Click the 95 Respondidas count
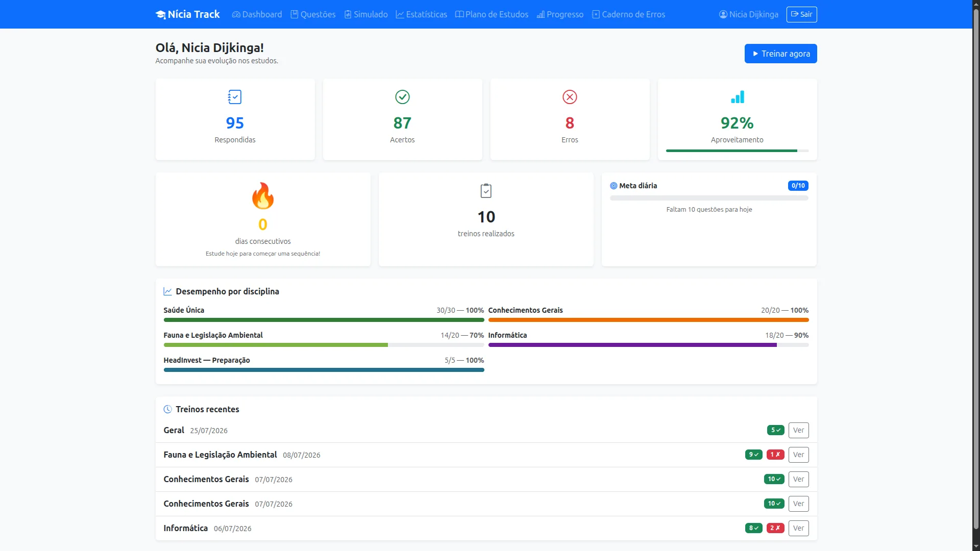The width and height of the screenshot is (980, 551). tap(235, 123)
